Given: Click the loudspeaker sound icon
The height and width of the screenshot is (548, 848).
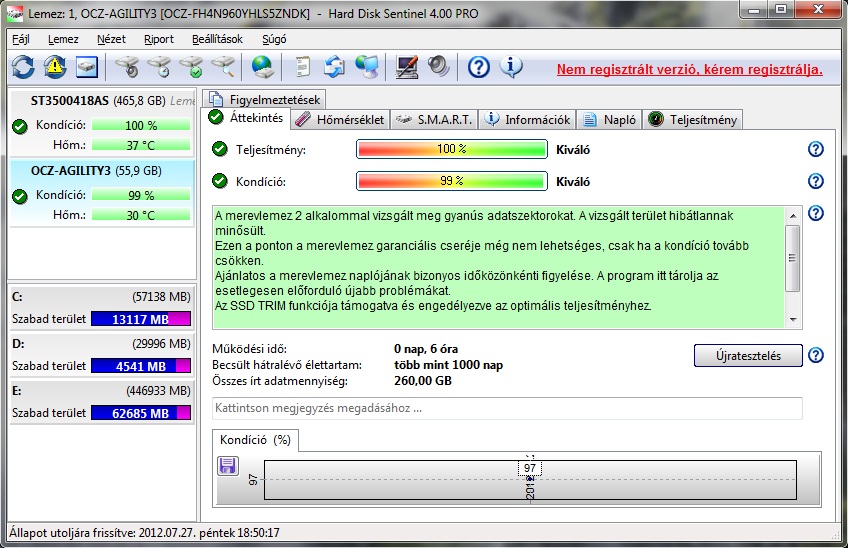Looking at the screenshot, I should (x=439, y=67).
